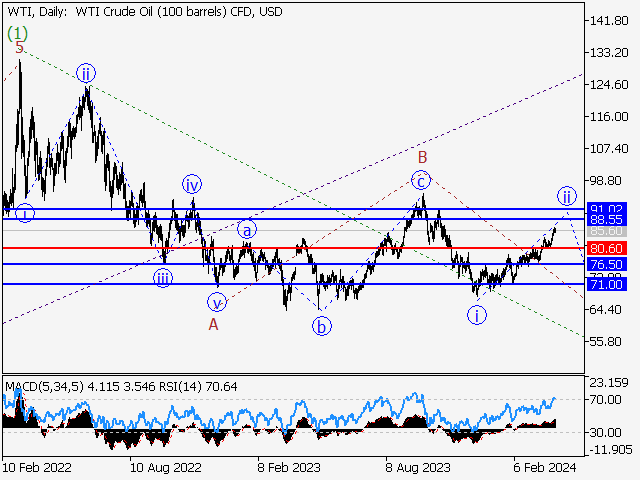Select the blue 88.55 price tag
640x480 pixels.
(607, 220)
